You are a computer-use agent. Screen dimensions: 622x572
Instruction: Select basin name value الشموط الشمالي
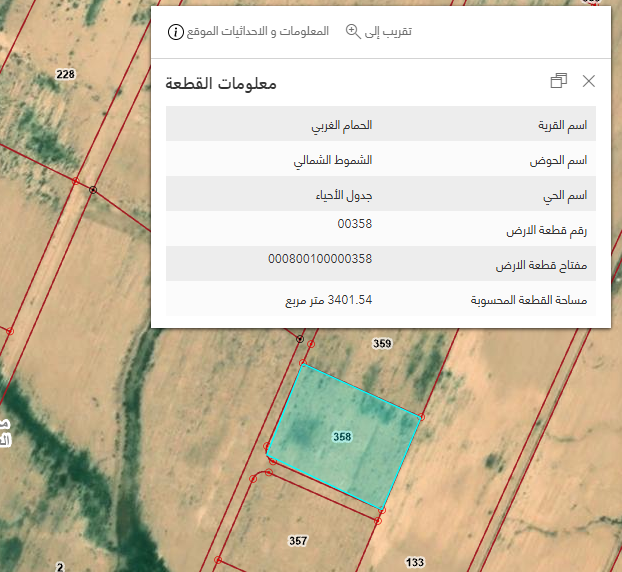pyautogui.click(x=333, y=160)
